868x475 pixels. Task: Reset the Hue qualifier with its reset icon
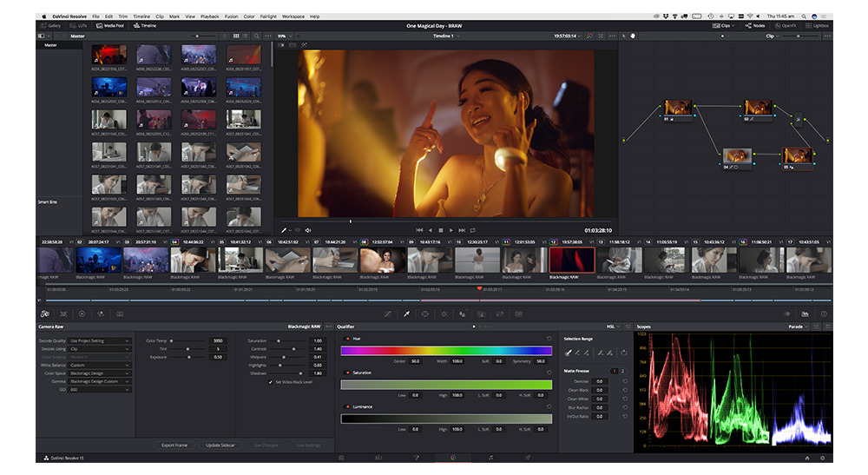pyautogui.click(x=549, y=338)
